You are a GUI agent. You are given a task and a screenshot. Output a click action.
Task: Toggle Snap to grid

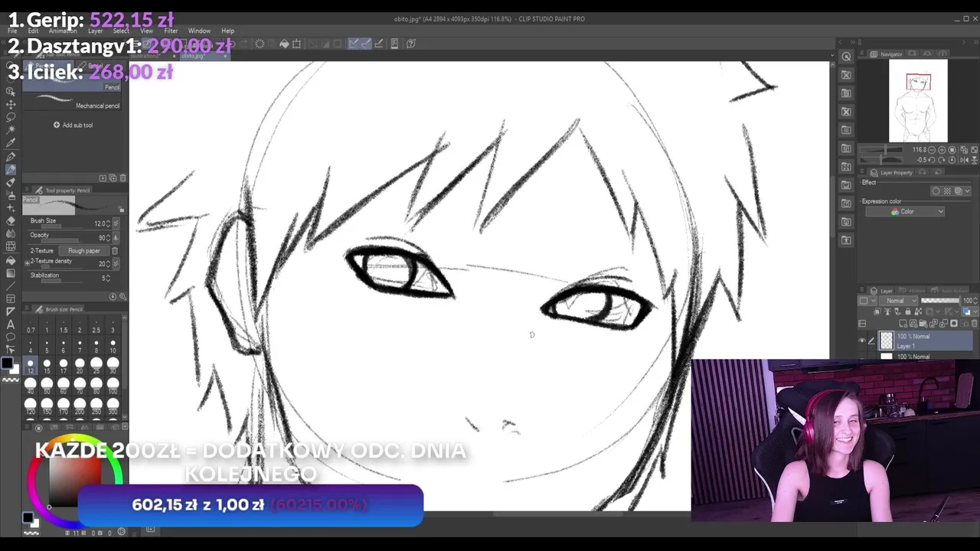(x=379, y=44)
